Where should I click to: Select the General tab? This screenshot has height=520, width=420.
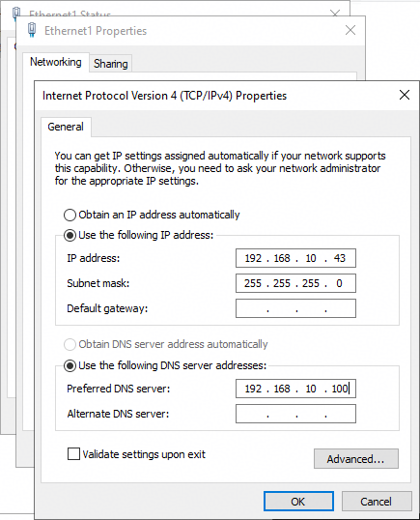tap(66, 127)
